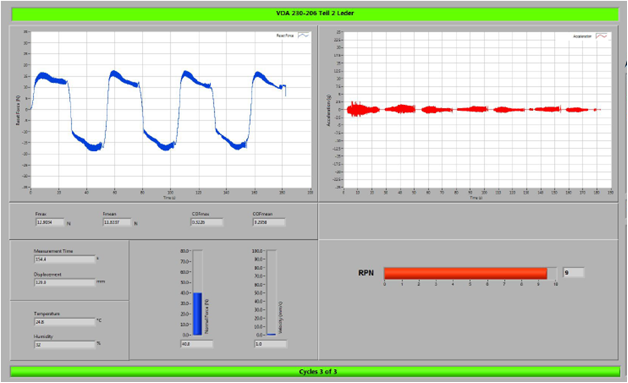The width and height of the screenshot is (628, 383).
Task: Click the green VDA 230-206 title banner
Action: [x=315, y=14]
